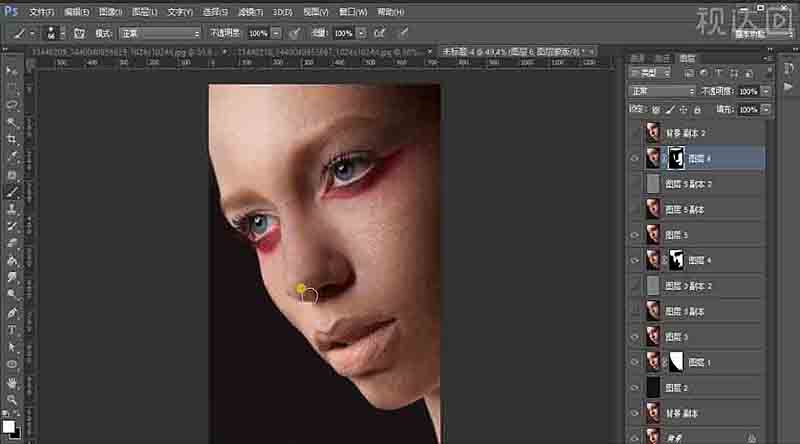
Task: Open the Brush panel from options bar
Action: click(79, 33)
